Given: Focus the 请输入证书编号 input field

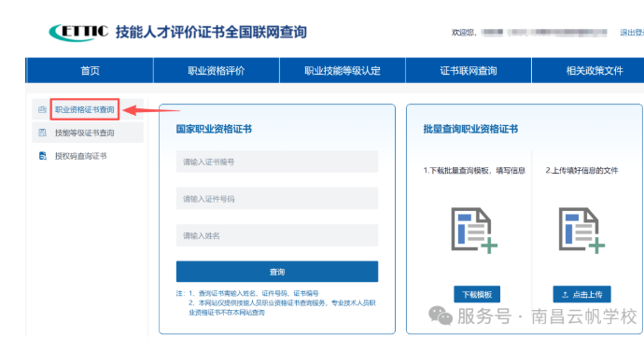Looking at the screenshot, I should coord(277,161).
